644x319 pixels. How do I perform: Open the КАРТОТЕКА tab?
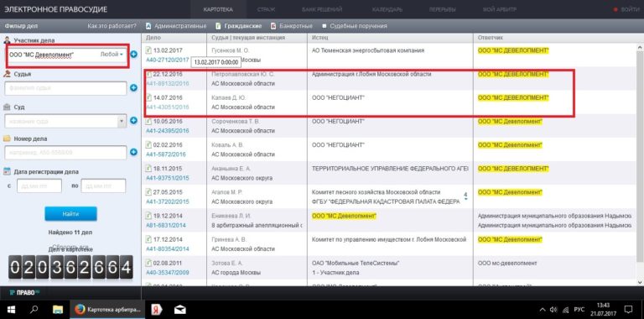(x=218, y=9)
